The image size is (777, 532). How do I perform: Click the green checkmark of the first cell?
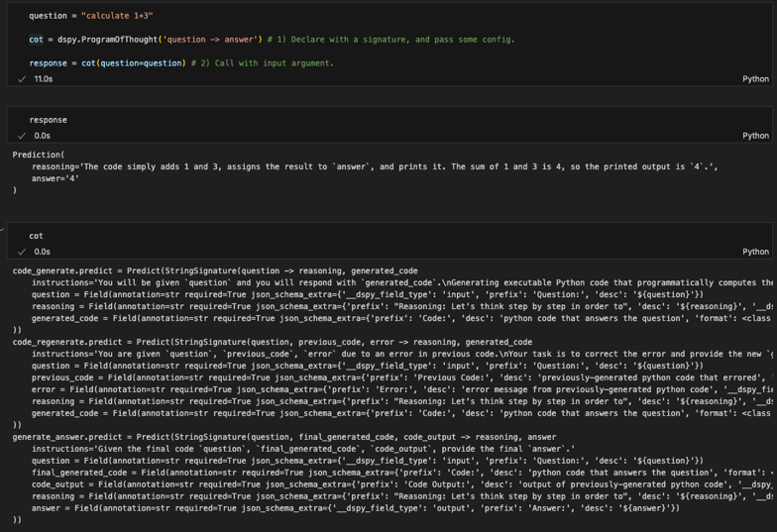coord(22,79)
